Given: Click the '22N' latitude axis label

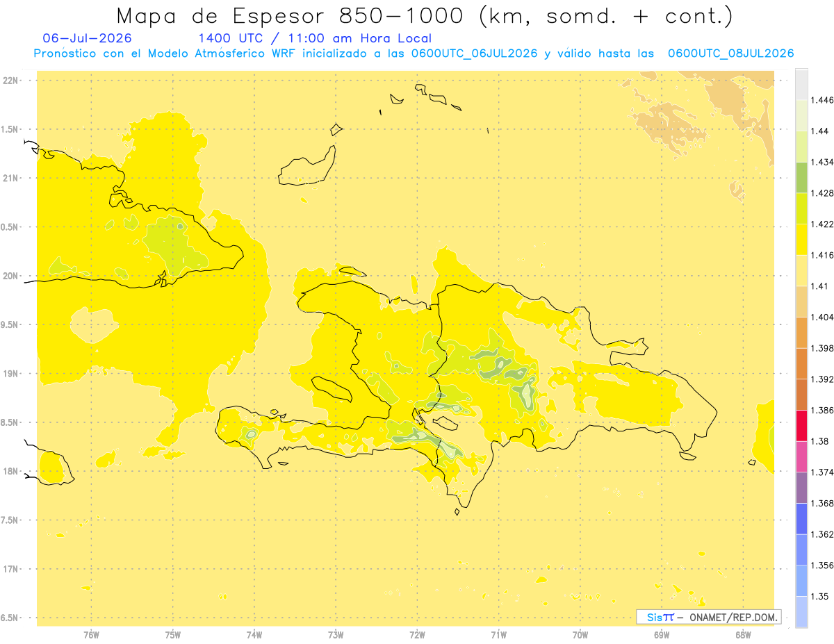Looking at the screenshot, I should [x=11, y=81].
